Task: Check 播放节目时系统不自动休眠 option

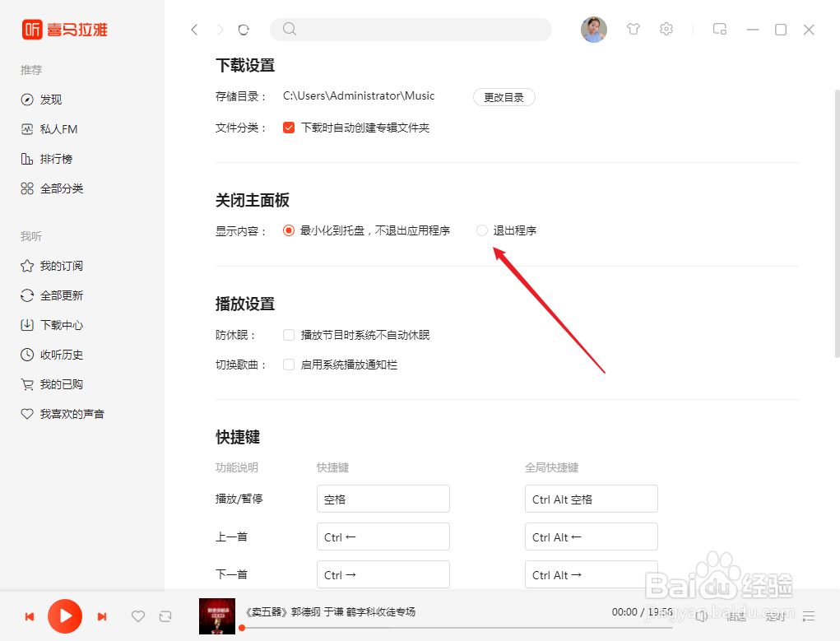Action: [x=289, y=334]
